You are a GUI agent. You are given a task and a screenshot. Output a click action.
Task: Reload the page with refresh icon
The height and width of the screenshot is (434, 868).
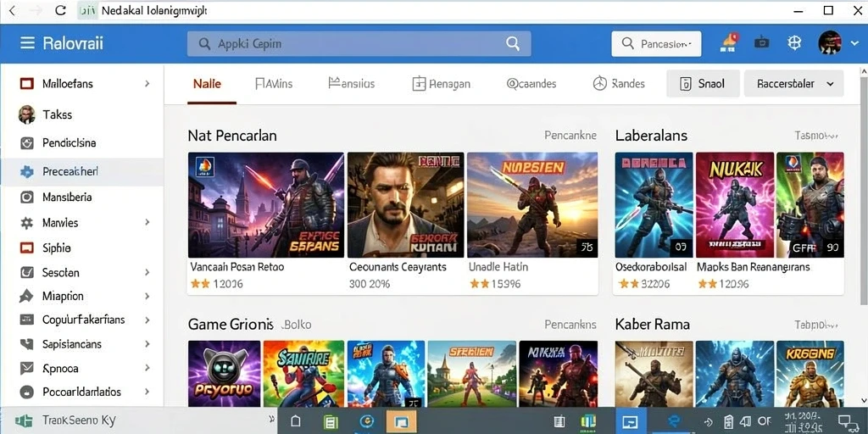(61, 10)
